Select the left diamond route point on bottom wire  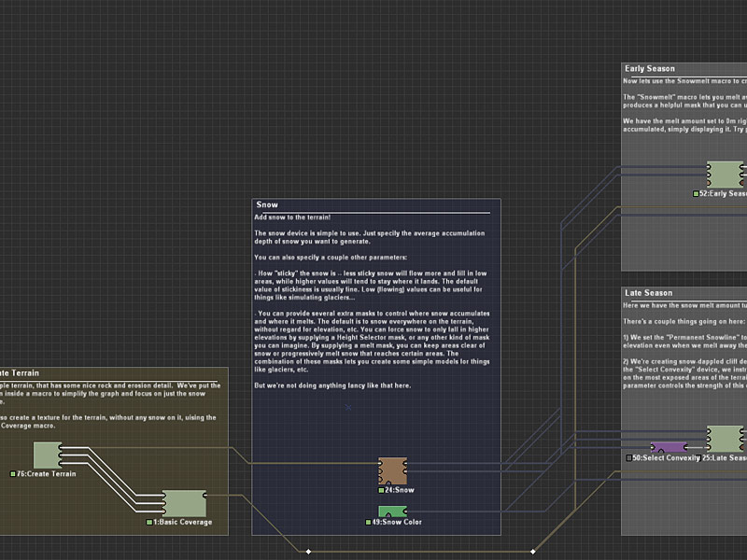[x=309, y=552]
